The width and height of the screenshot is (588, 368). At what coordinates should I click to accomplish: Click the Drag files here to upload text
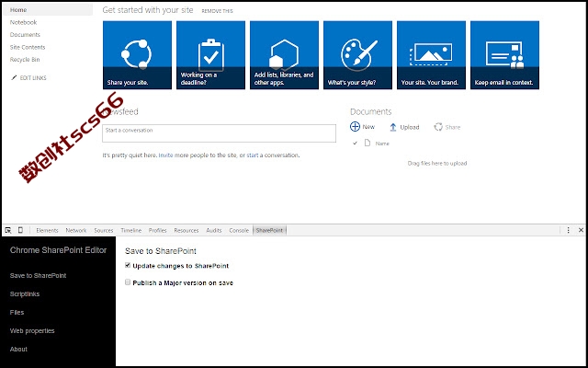coord(437,164)
